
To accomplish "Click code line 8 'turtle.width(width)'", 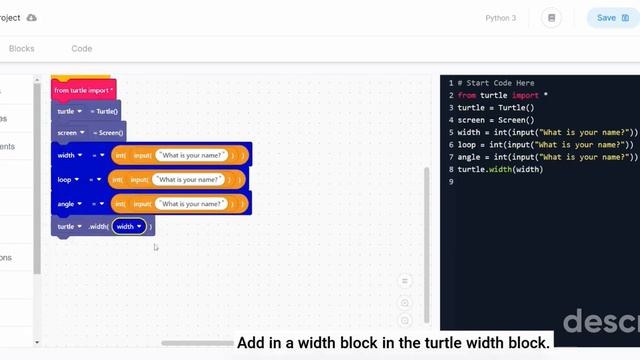I will pos(500,169).
